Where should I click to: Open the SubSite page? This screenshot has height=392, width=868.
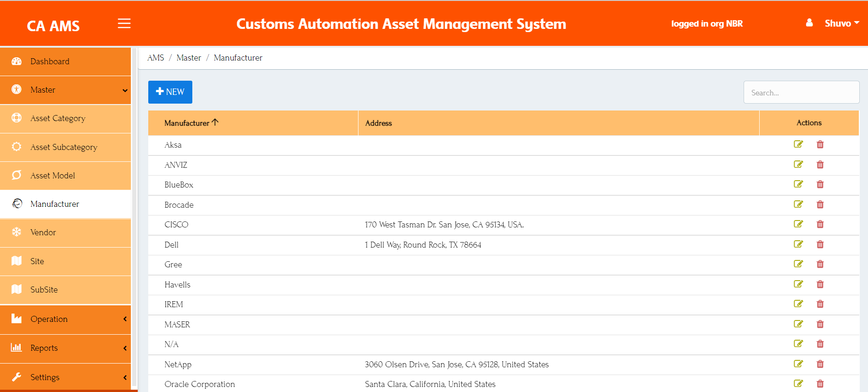tap(66, 290)
